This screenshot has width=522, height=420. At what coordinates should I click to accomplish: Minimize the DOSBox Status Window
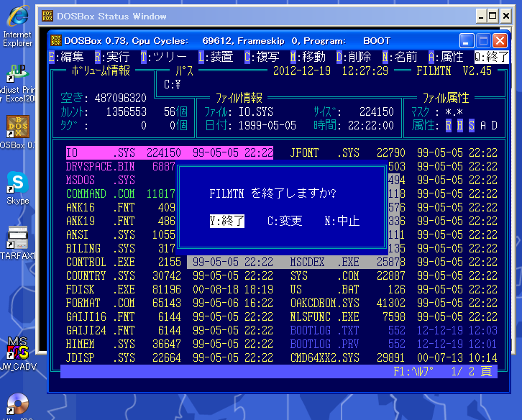coord(481,16)
